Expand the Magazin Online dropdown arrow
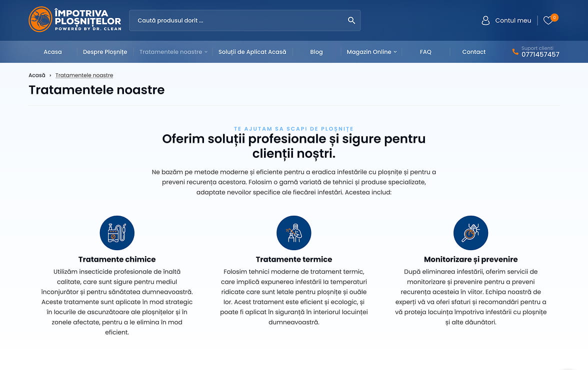Viewport: 588px width, 370px height. [x=395, y=52]
